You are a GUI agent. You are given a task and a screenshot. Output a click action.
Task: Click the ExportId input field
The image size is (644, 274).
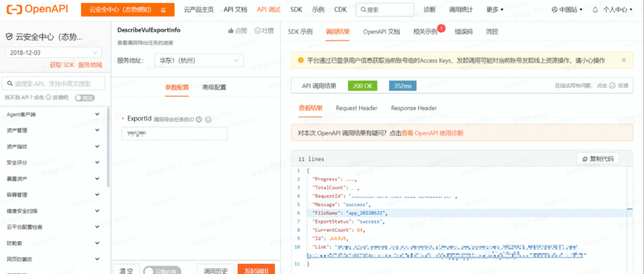click(174, 134)
